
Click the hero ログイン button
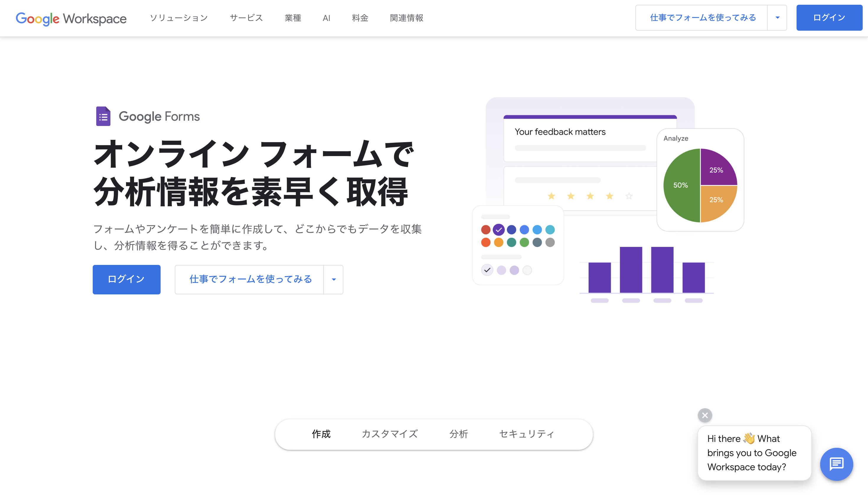tap(127, 279)
